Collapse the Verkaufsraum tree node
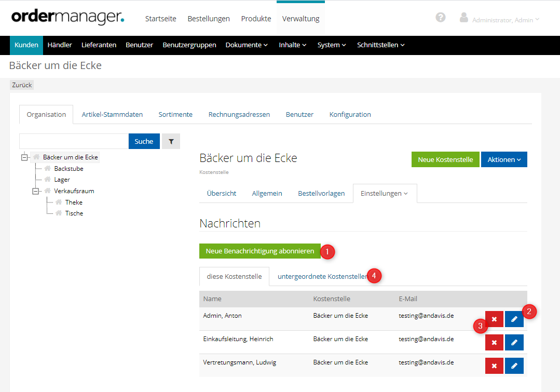This screenshot has height=392, width=560. coord(36,191)
